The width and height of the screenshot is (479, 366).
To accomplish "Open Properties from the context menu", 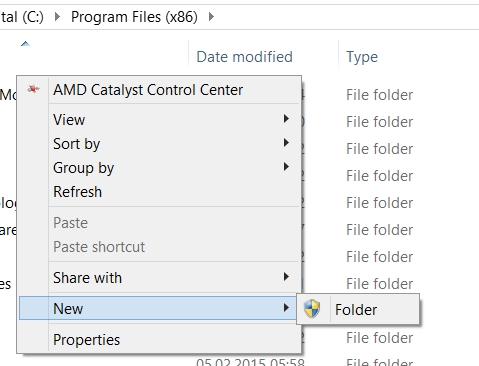I will (x=159, y=340).
